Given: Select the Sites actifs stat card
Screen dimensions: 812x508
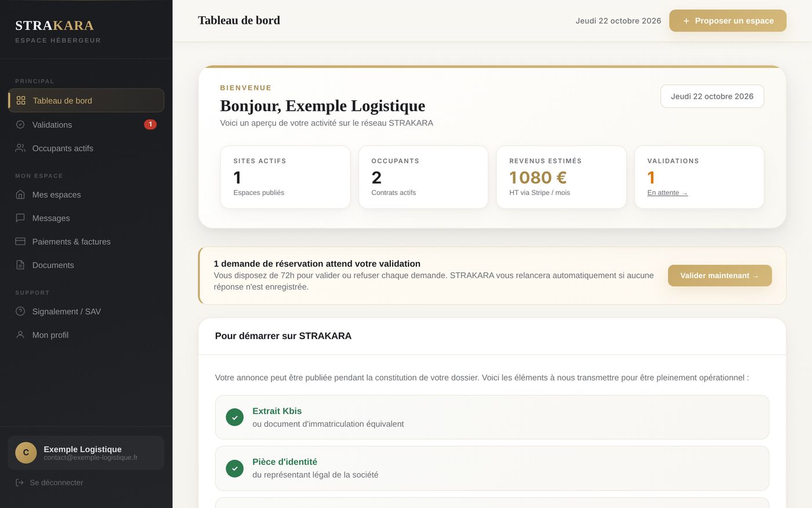Looking at the screenshot, I should [285, 177].
